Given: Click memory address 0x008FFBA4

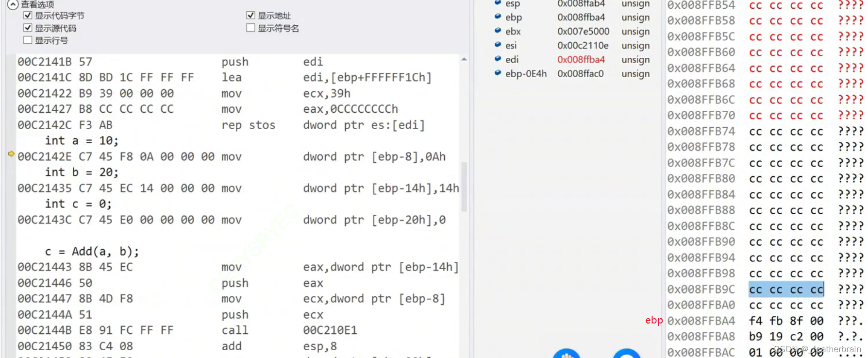Looking at the screenshot, I should pos(701,321).
